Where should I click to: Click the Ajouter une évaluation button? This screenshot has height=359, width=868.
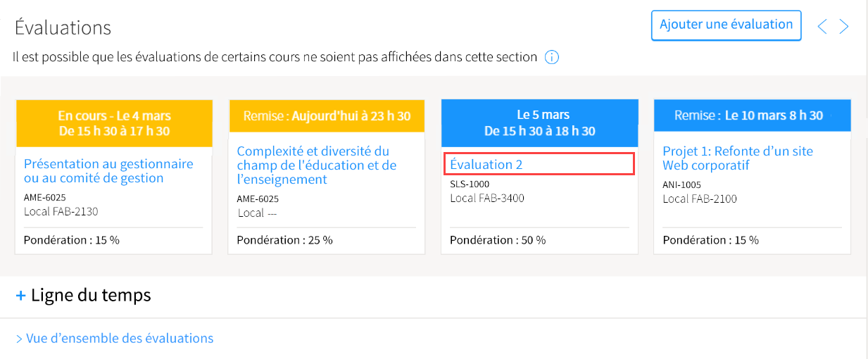[x=727, y=25]
